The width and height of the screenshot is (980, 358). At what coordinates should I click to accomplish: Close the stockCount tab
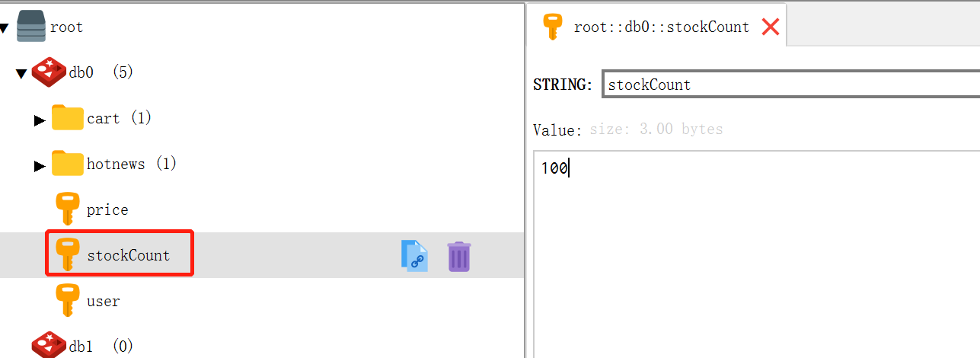point(771,27)
